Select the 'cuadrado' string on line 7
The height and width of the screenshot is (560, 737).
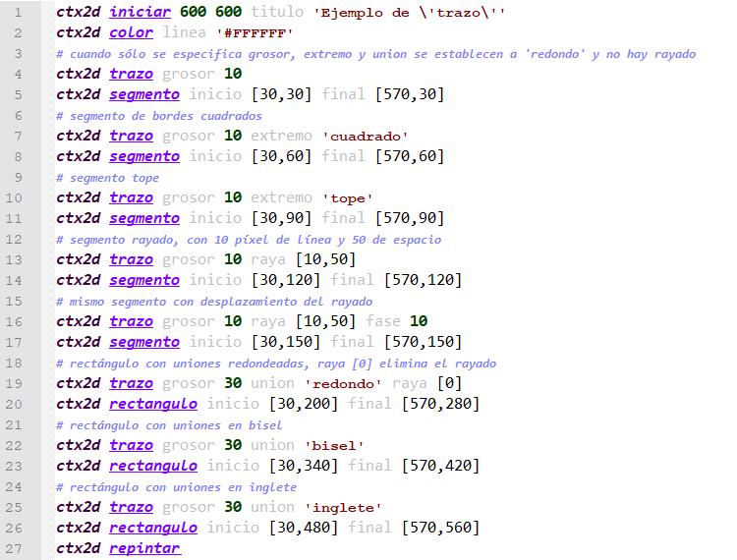coord(366,137)
